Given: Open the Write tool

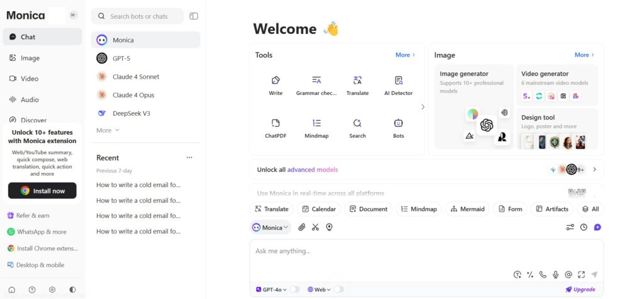Looking at the screenshot, I should pyautogui.click(x=275, y=86).
